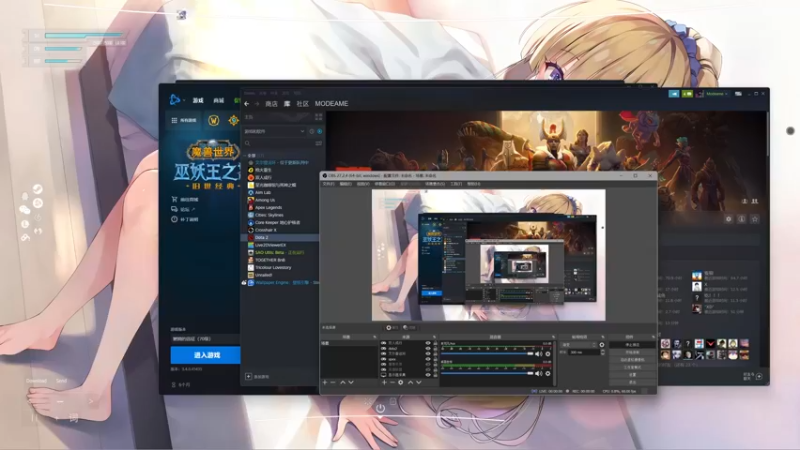Click the blue announcement icon in Steam header
Screen dimensions: 800x450
674,94
